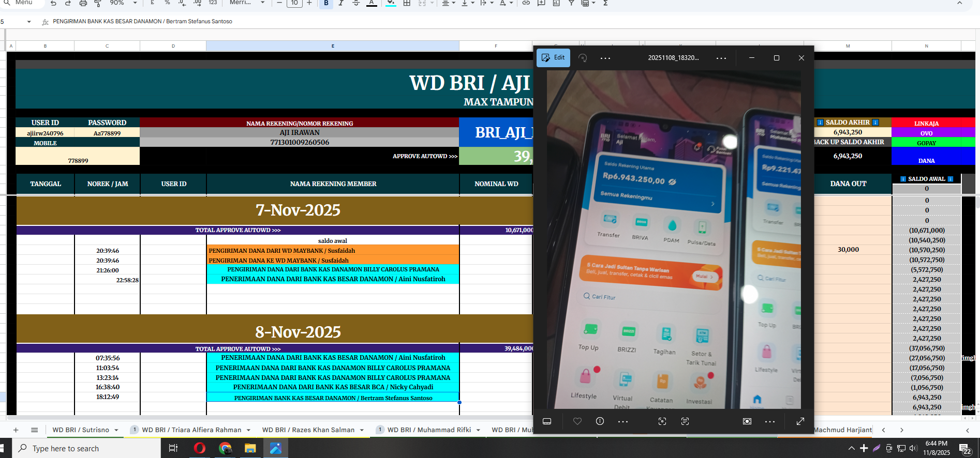Enter fullscreen with the expand arrows icon
The height and width of the screenshot is (458, 980).
click(800, 421)
